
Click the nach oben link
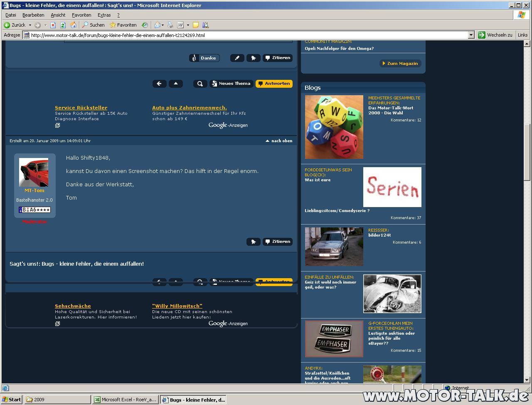pyautogui.click(x=279, y=141)
